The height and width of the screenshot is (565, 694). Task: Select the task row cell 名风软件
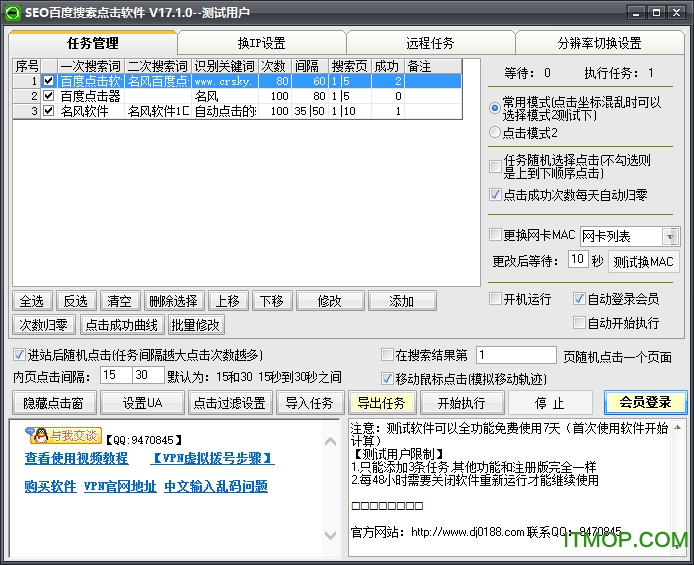tap(91, 111)
